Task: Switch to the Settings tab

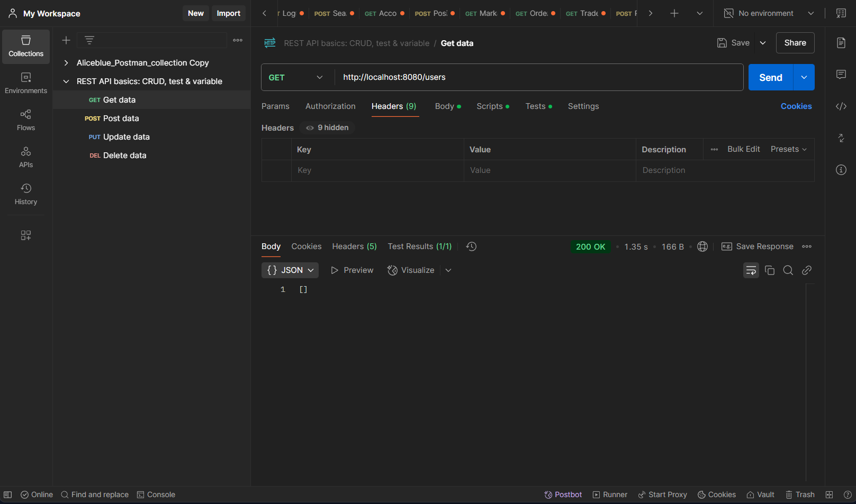Action: pyautogui.click(x=583, y=106)
